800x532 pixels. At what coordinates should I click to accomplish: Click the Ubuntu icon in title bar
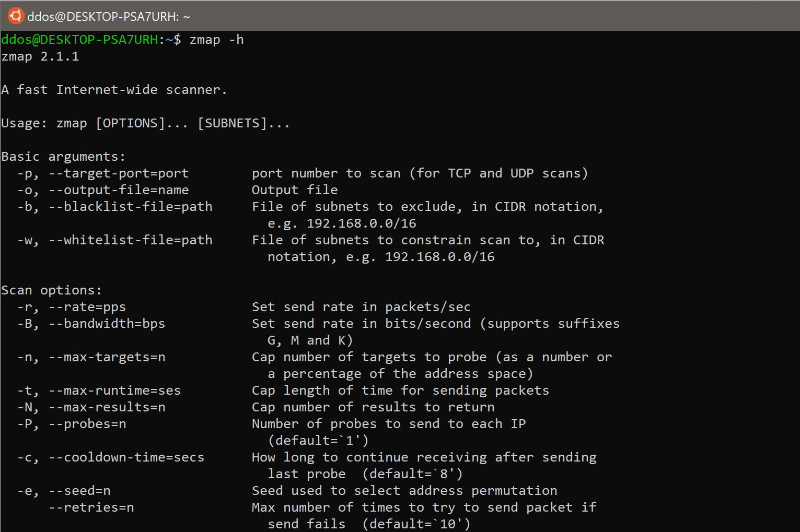coord(16,16)
